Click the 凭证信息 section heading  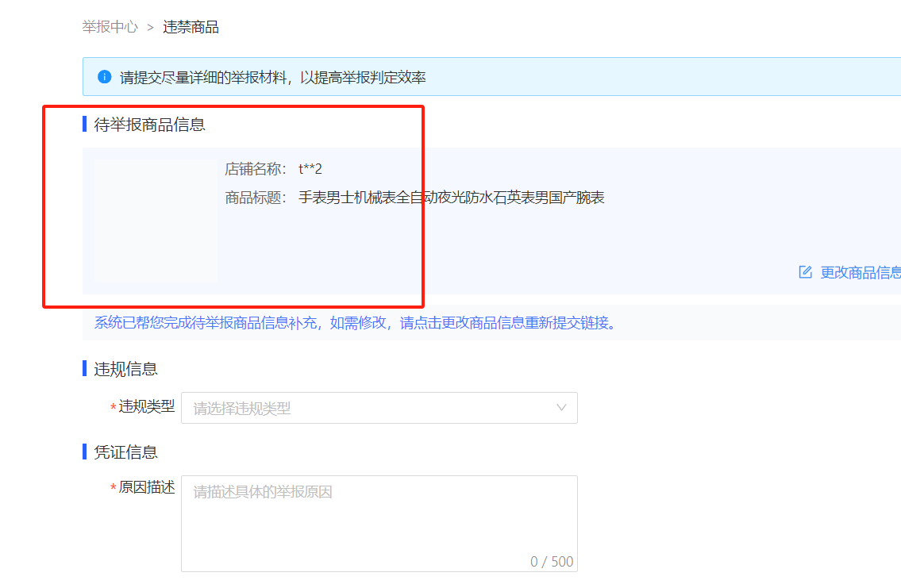pyautogui.click(x=125, y=452)
